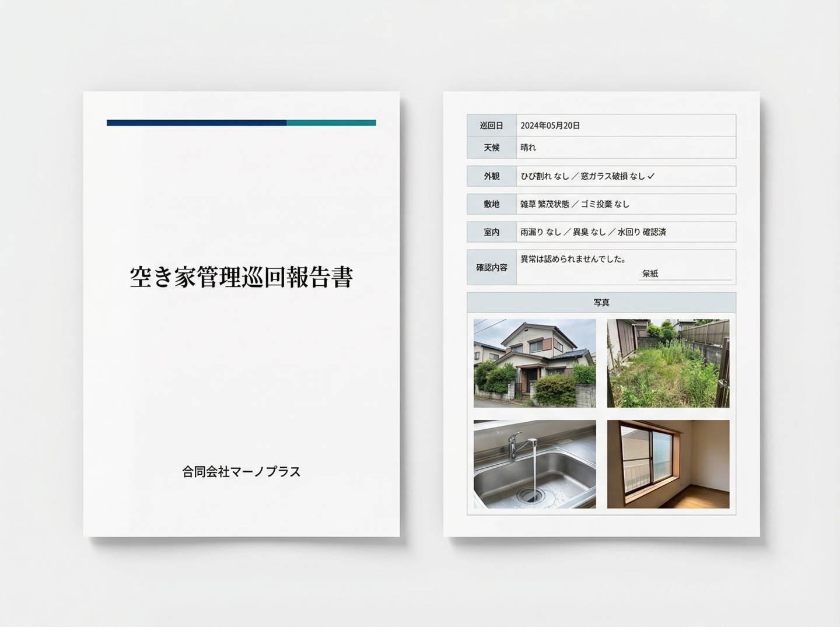
Task: Click the navy blue segment of cover bar
Action: (x=196, y=123)
